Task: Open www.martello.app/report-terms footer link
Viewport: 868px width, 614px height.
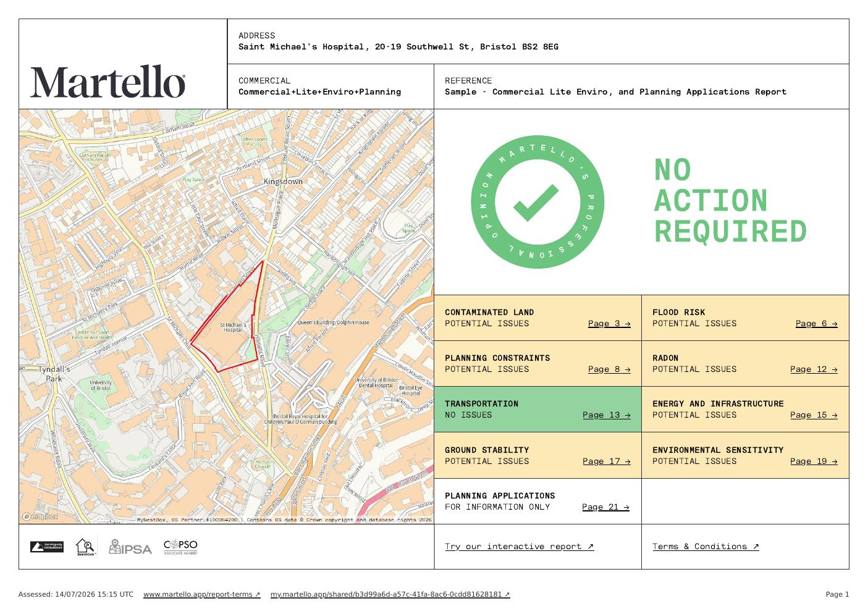Action: pos(202,594)
